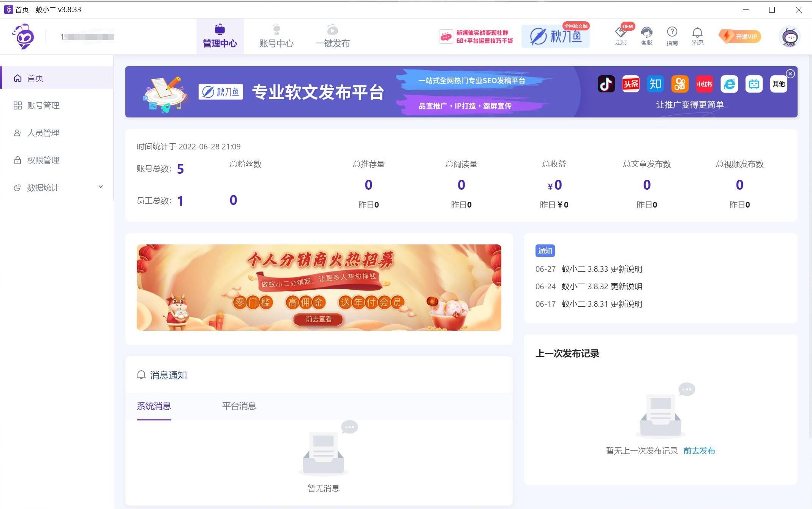Click the 个人分销商火热招募 banner image
The width and height of the screenshot is (812, 509).
click(319, 287)
